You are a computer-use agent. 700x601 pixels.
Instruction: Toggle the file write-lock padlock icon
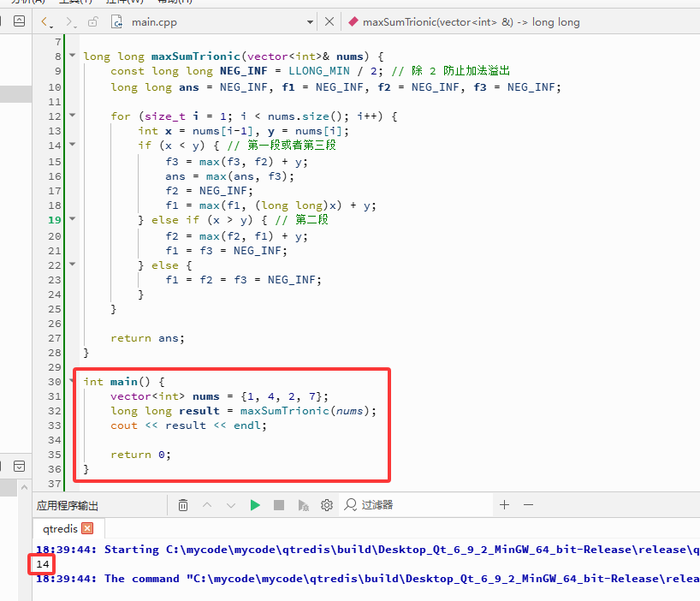click(x=93, y=21)
